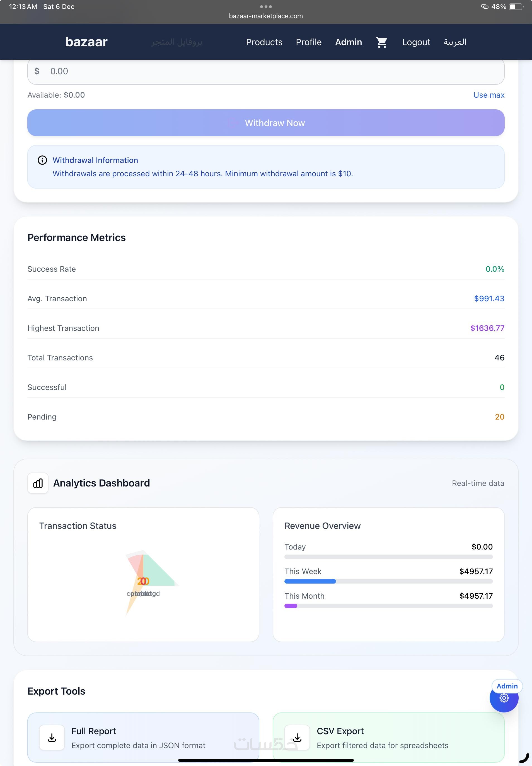532x766 pixels.
Task: Open the shopping cart icon
Action: (381, 42)
